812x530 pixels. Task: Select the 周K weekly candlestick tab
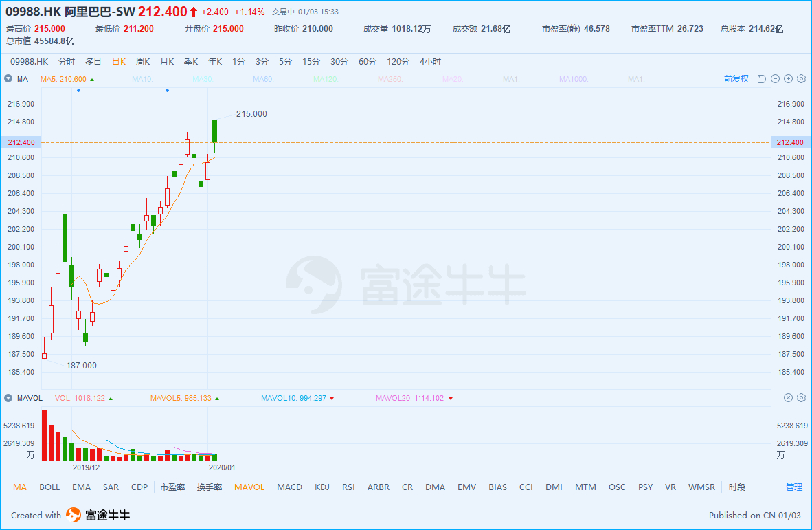click(x=143, y=62)
